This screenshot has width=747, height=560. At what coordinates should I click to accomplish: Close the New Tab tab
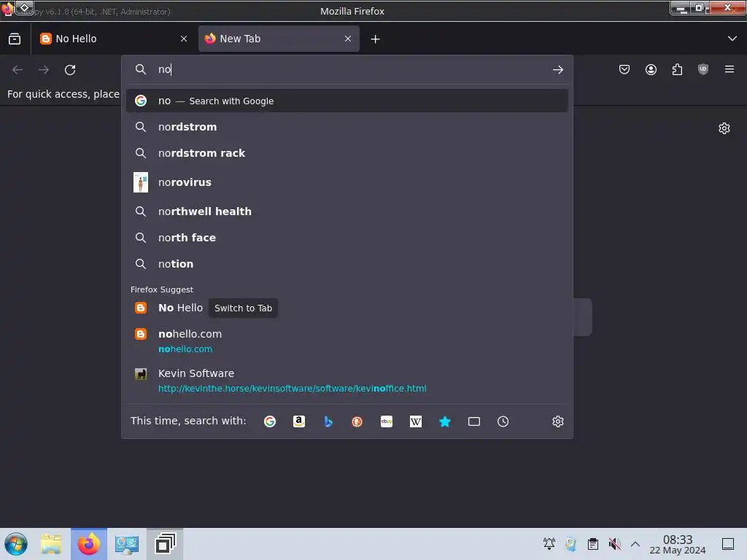(x=348, y=39)
